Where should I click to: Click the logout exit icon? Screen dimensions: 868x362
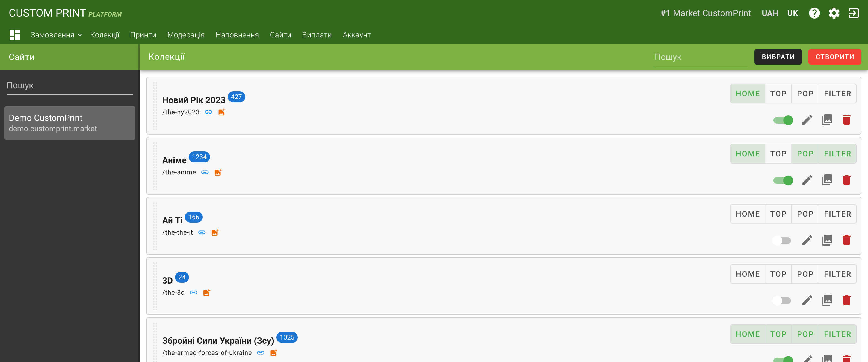tap(854, 13)
